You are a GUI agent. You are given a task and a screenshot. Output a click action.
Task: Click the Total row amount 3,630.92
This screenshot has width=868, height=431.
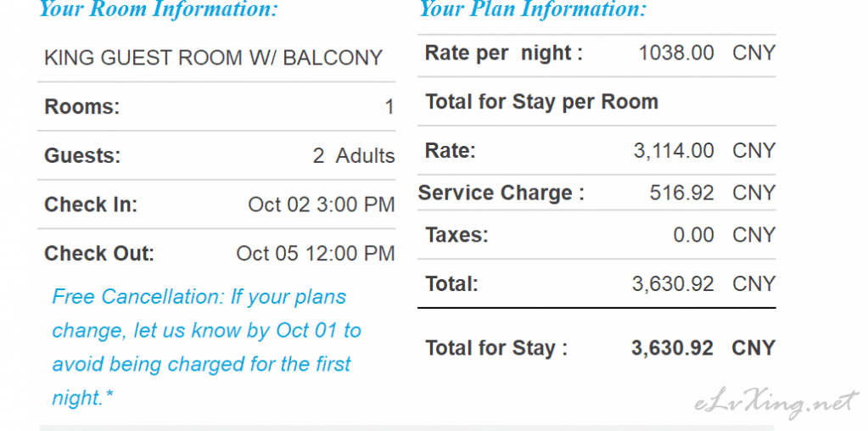coord(673,284)
